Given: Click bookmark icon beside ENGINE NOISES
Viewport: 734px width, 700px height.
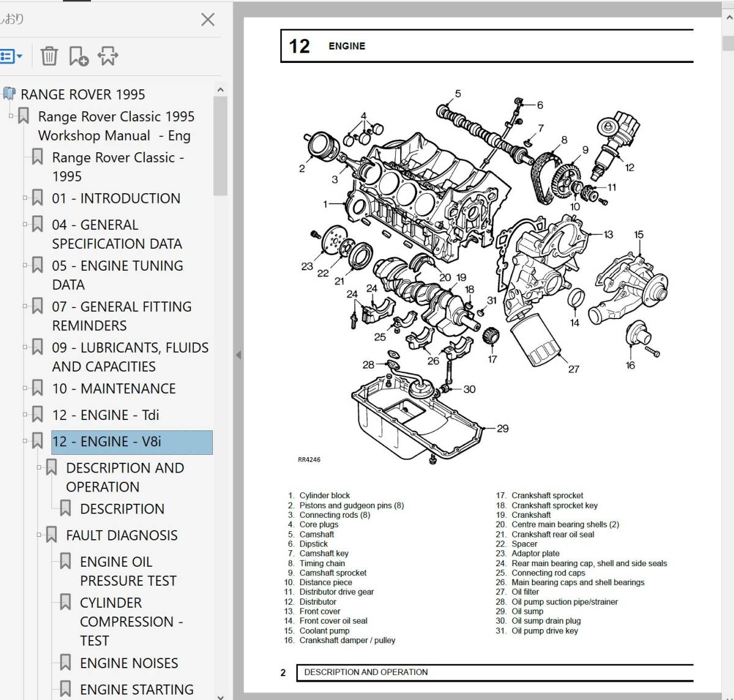Looking at the screenshot, I should point(65,662).
